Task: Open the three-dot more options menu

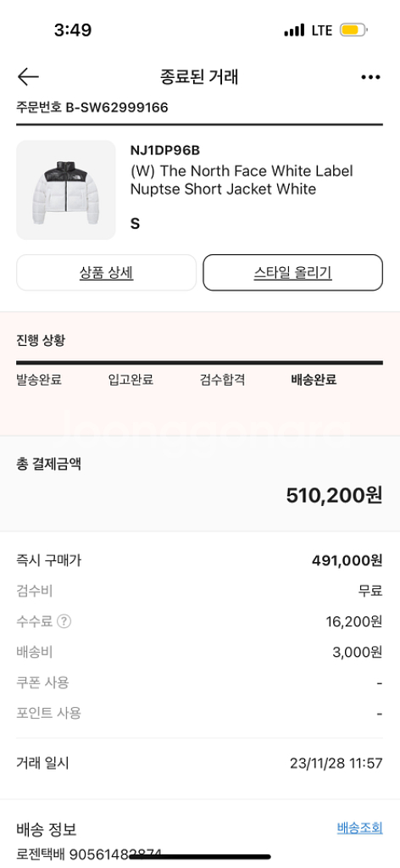Action: tap(370, 77)
